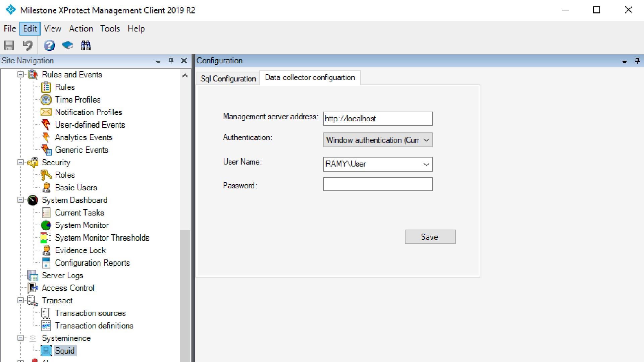Click the Configuration Reports icon
Viewport: 644px width, 362px height.
46,263
